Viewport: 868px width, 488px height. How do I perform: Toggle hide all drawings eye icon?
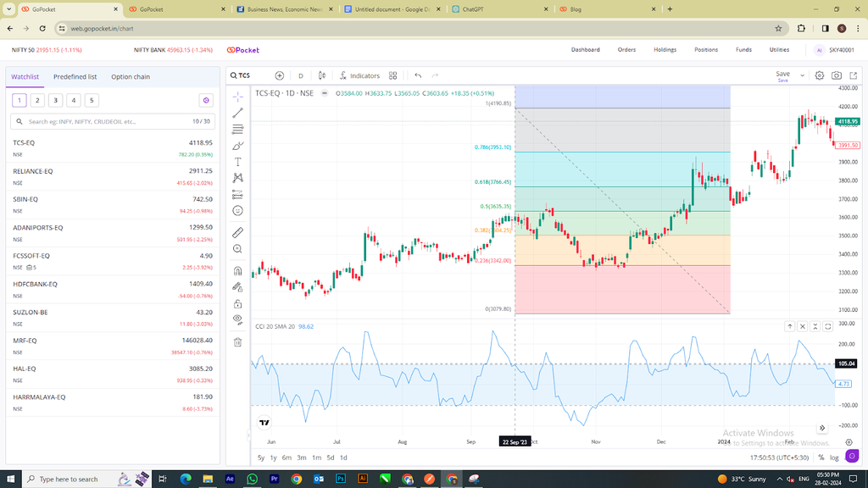(x=237, y=319)
